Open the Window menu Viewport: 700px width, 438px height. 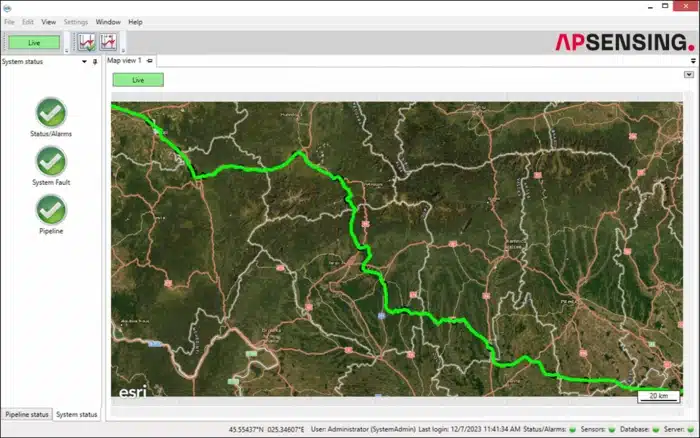point(108,21)
